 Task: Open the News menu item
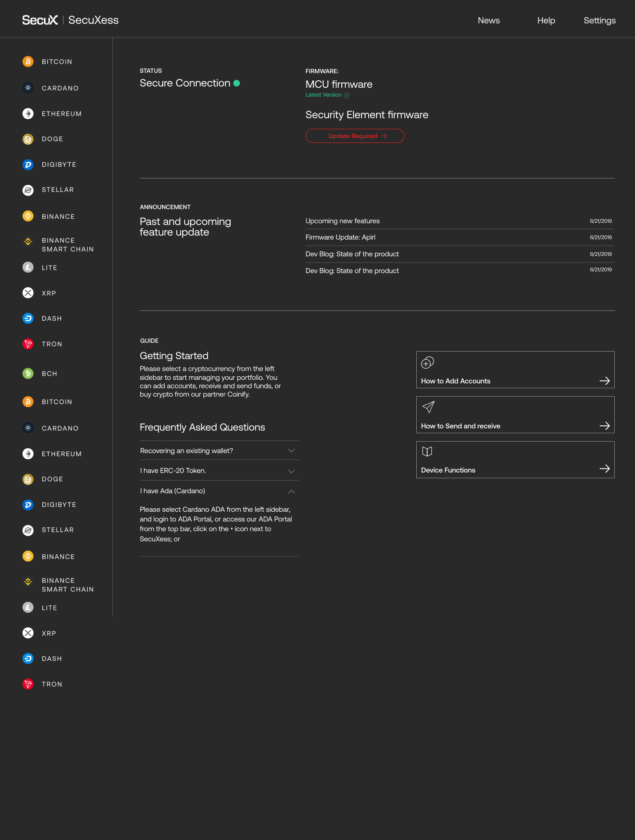point(489,20)
